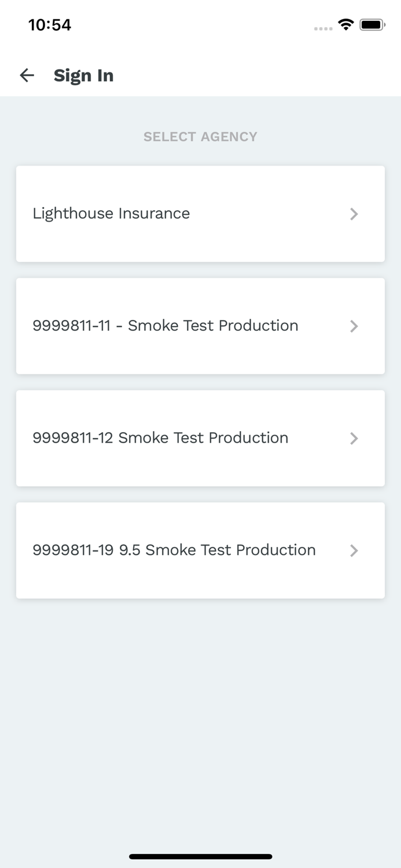Tap the Sign In heading
Viewport: 401px width, 868px height.
pos(83,75)
